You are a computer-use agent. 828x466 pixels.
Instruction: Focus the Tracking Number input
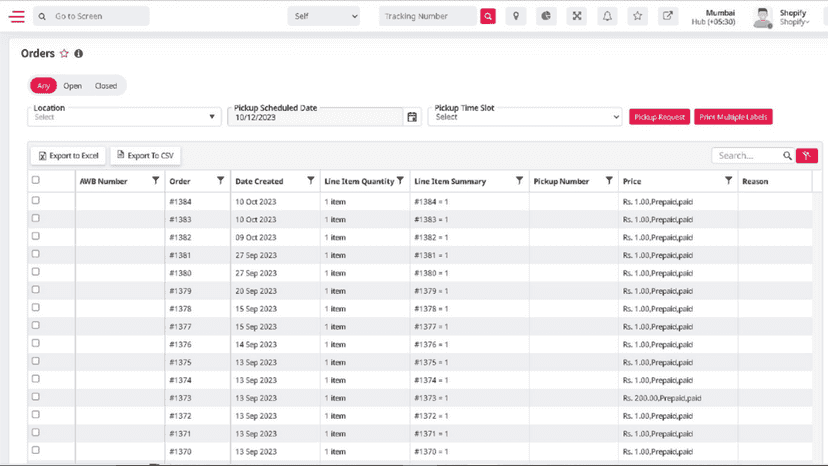tap(429, 16)
